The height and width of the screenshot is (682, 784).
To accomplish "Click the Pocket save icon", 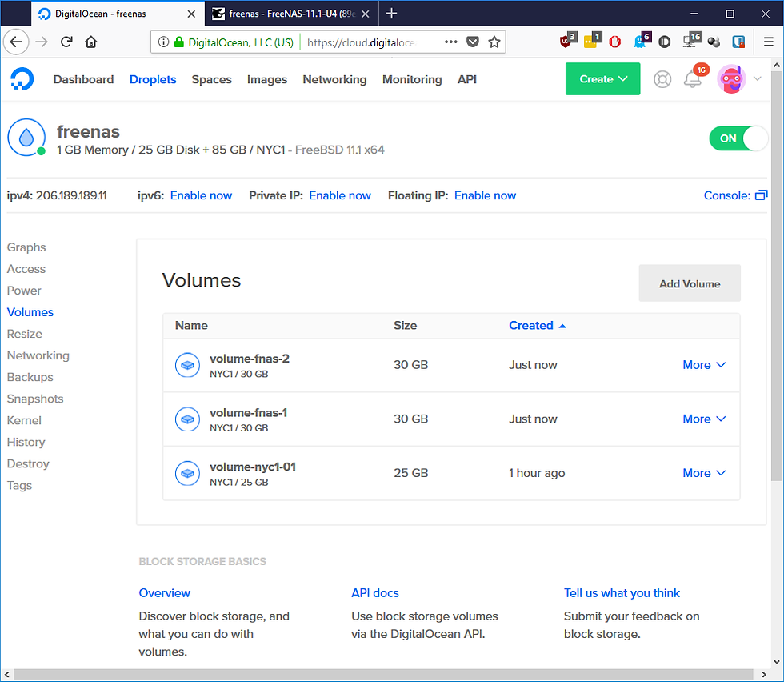I will [x=473, y=42].
